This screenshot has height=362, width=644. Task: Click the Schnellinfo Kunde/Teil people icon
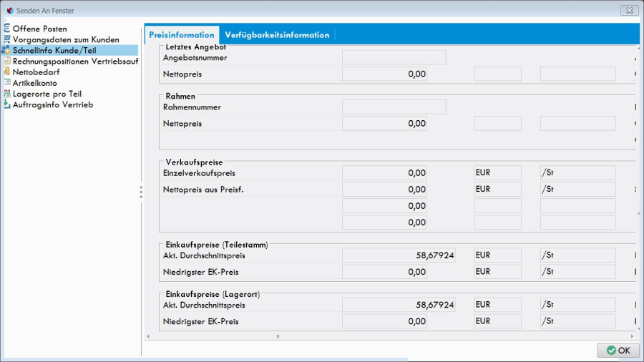pos(6,50)
